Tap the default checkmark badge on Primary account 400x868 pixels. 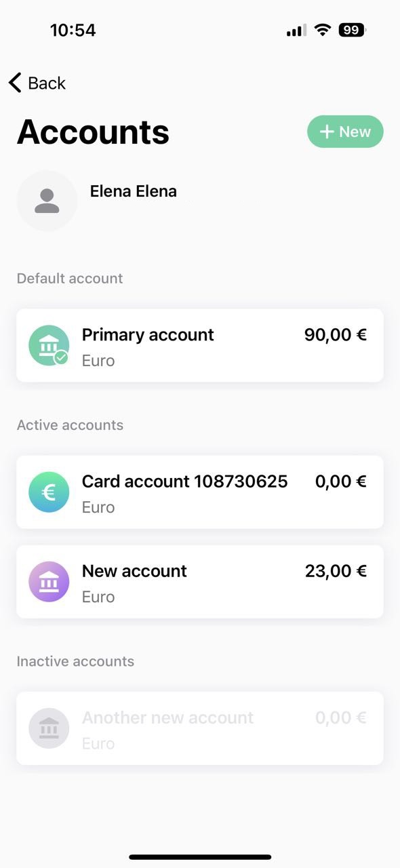[x=61, y=357]
